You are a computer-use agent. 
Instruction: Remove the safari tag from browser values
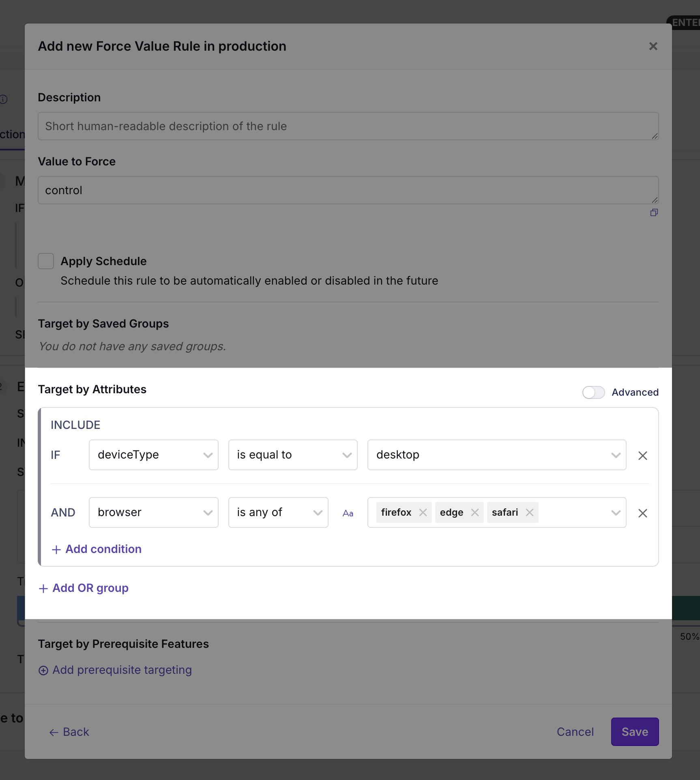(529, 512)
